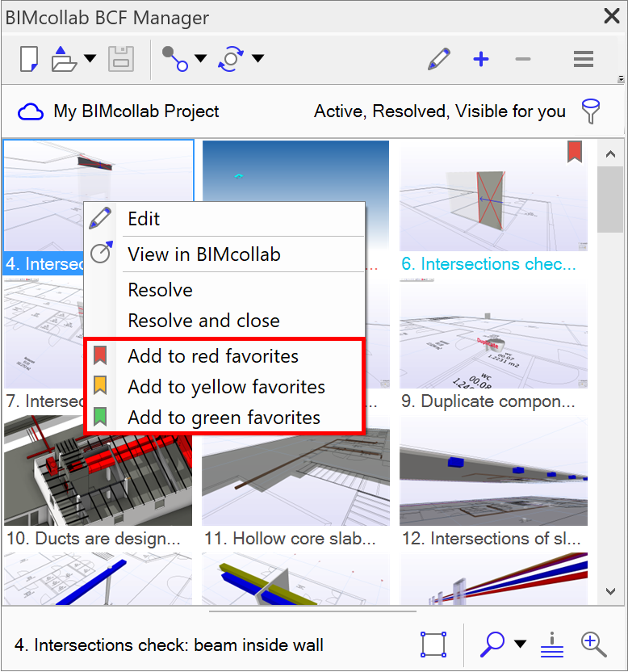This screenshot has height=672, width=628.
Task: Click the Save disk icon
Action: coord(121,59)
